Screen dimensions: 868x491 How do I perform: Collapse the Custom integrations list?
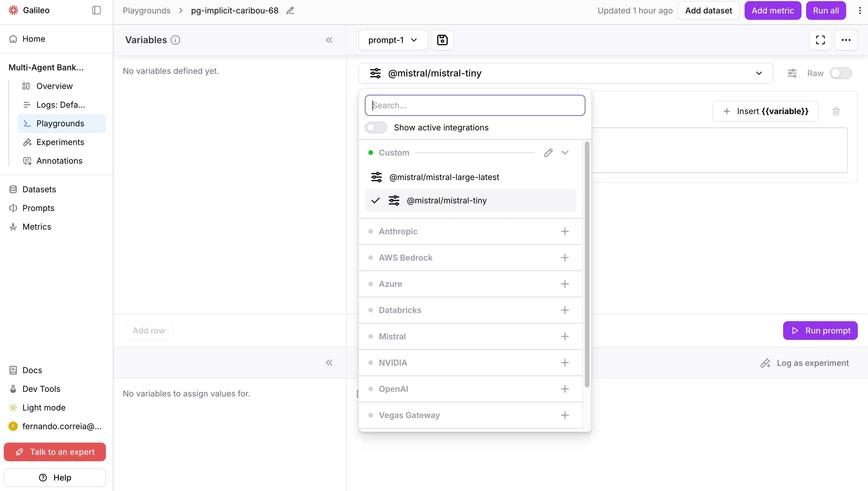[565, 153]
